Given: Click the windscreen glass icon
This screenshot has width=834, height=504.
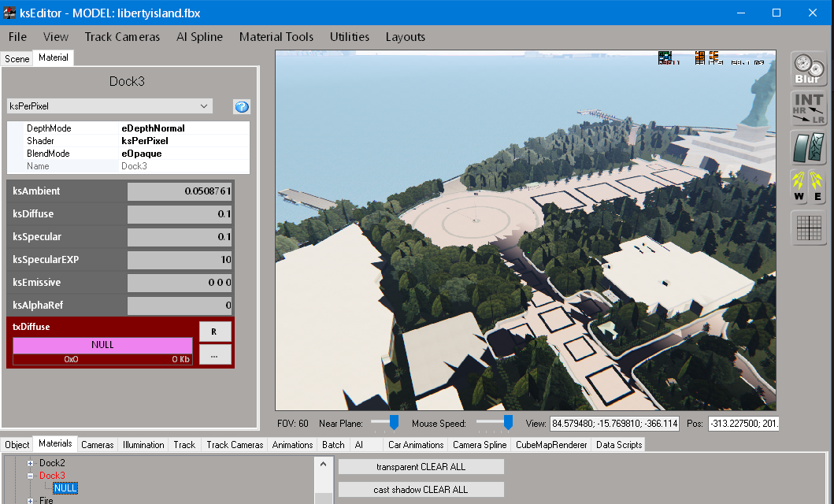Looking at the screenshot, I should (809, 148).
